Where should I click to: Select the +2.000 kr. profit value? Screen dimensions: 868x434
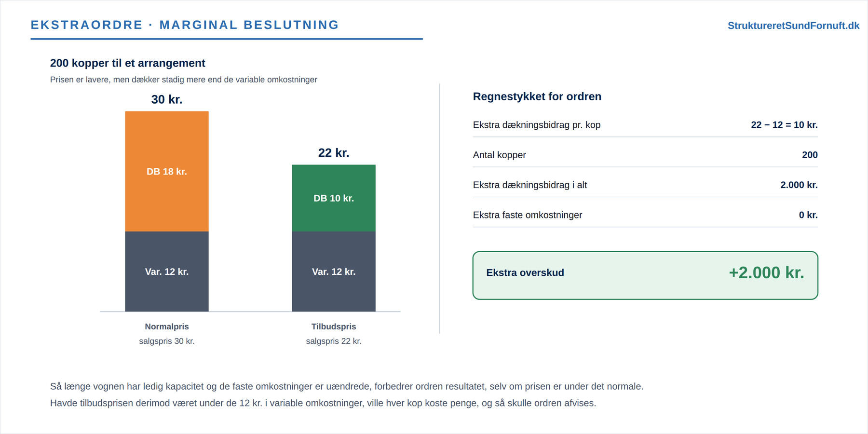[x=766, y=272]
